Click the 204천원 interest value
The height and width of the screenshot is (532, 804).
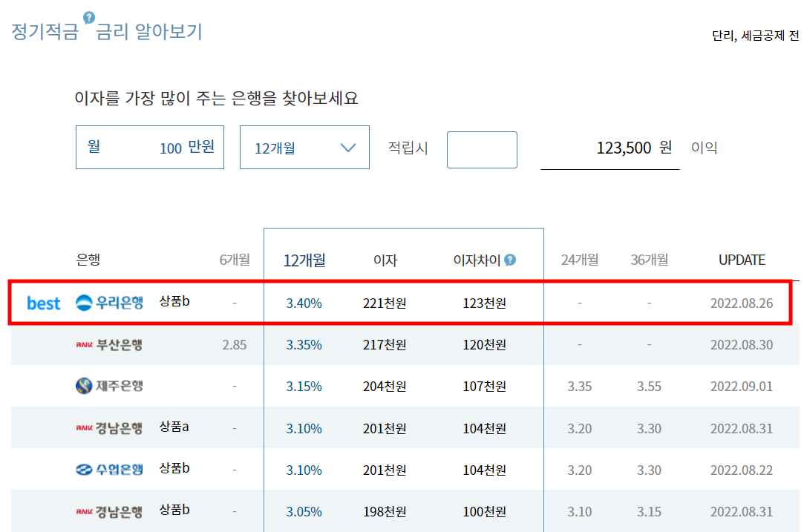pos(385,387)
